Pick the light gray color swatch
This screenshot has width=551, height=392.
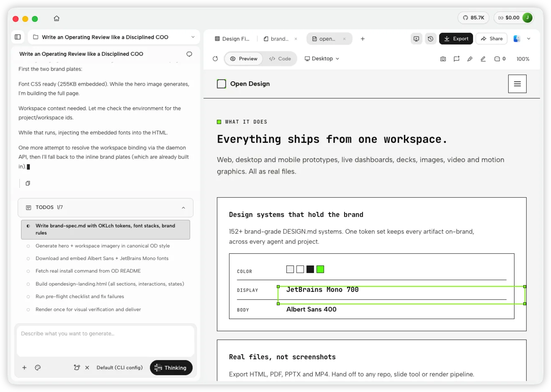coord(290,269)
